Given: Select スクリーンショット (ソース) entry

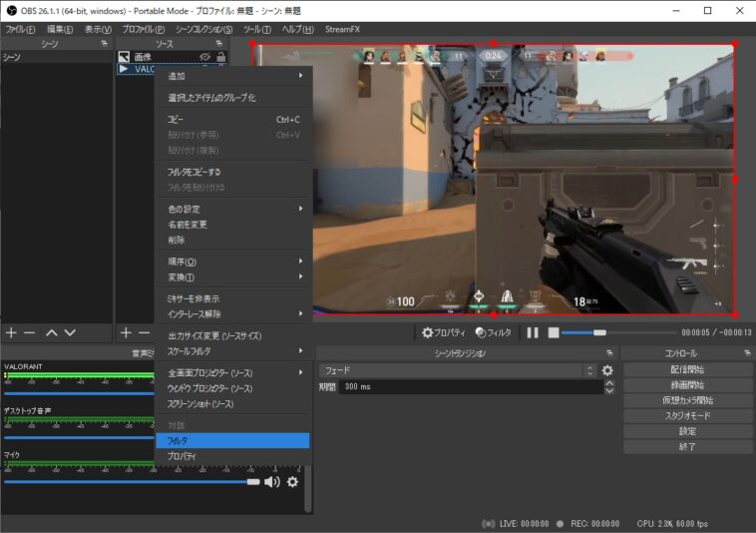Looking at the screenshot, I should [232, 403].
